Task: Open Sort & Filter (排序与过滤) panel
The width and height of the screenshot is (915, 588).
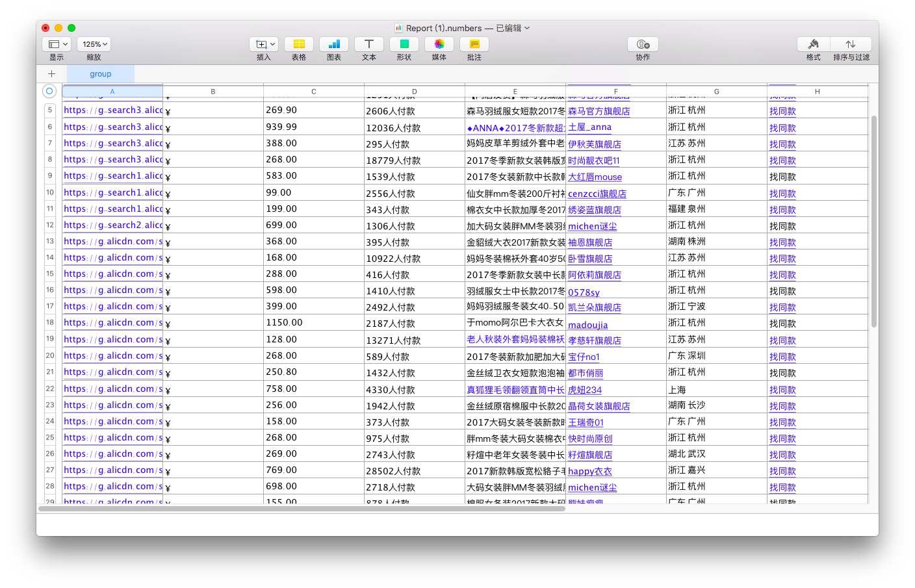Action: point(851,44)
